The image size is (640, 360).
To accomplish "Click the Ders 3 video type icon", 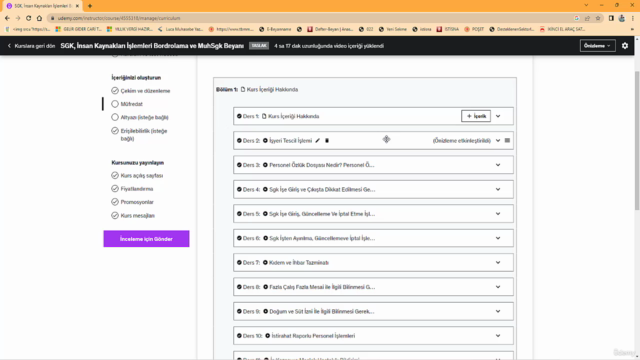I will [265, 165].
